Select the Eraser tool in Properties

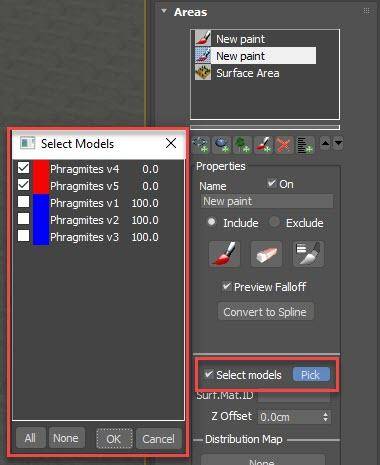tap(267, 254)
